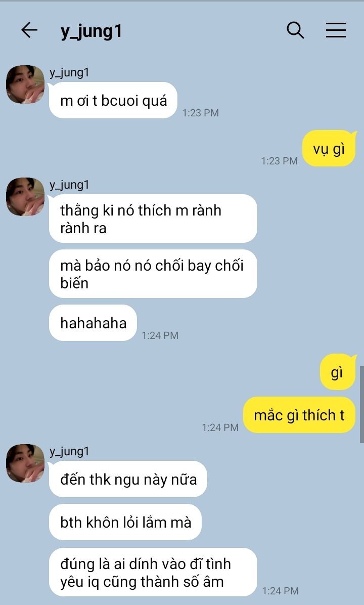
Task: Tap the message ending 'iq cũng thành số âm'
Action: [153, 572]
